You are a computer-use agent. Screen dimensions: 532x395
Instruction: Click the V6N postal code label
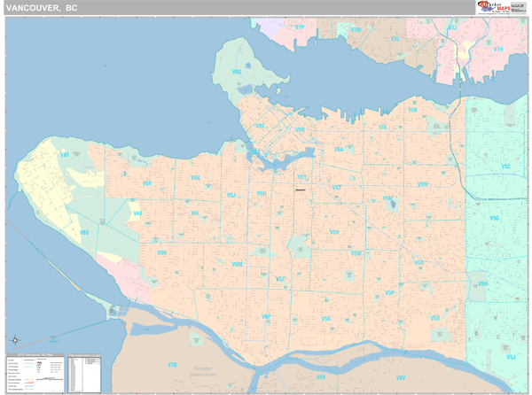point(162,253)
